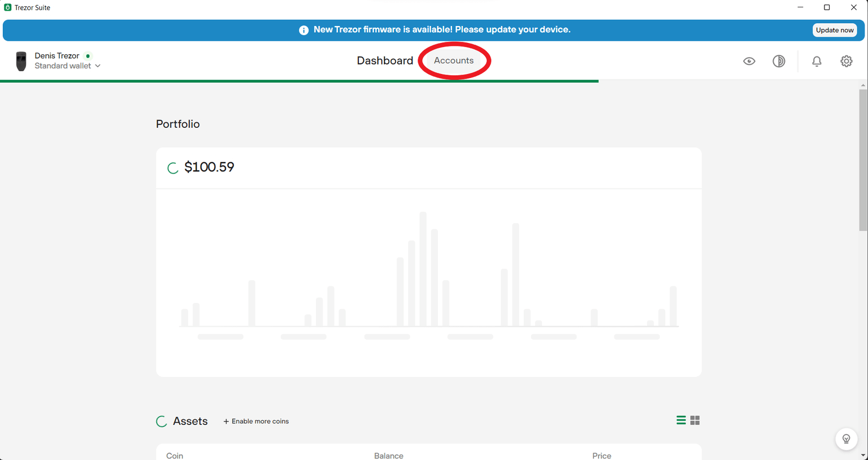Open the Tor shield icon
The image size is (868, 460).
click(x=779, y=61)
